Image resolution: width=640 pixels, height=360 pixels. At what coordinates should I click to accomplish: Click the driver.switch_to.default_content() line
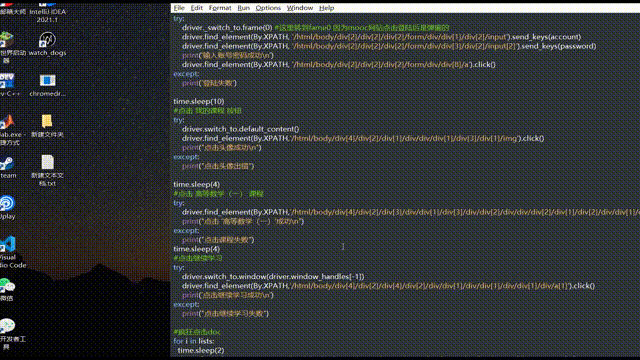point(240,129)
